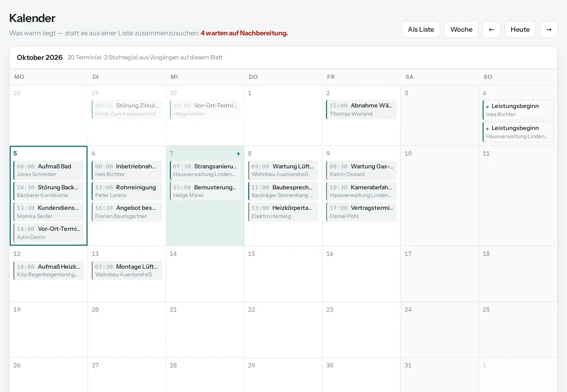Open 07:30 Montage Lüftung on day 13
Screen dimensions: 567x392
click(x=127, y=270)
